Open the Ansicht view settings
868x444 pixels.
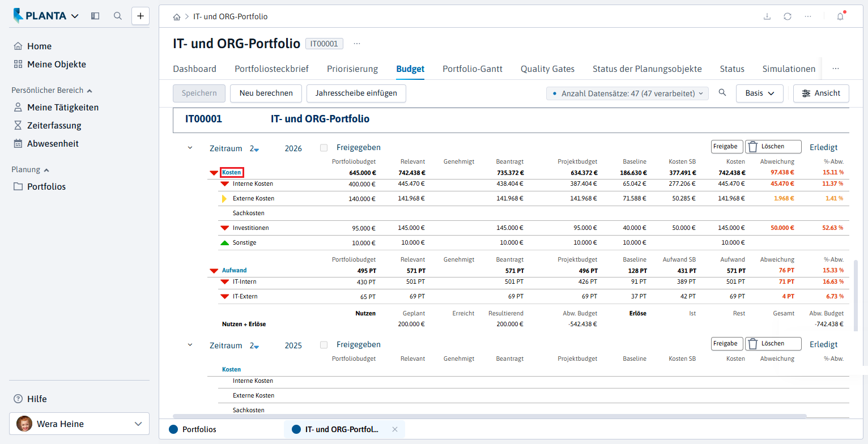(821, 93)
